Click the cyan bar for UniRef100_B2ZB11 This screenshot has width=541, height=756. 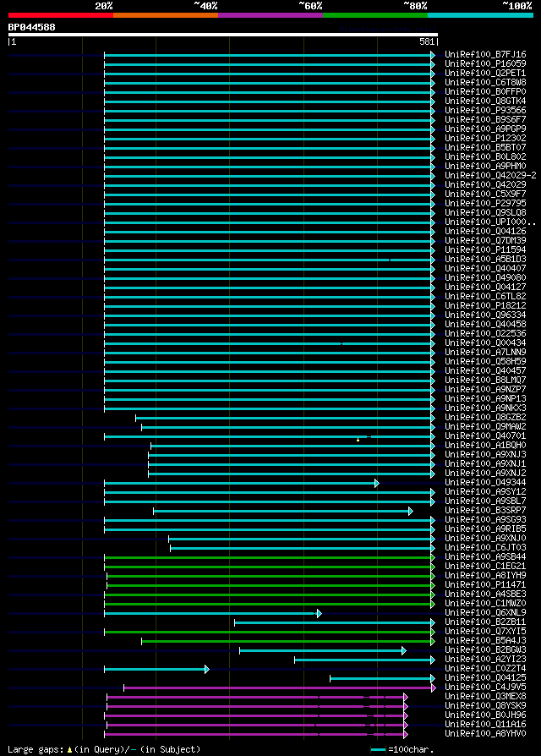pyautogui.click(x=335, y=623)
